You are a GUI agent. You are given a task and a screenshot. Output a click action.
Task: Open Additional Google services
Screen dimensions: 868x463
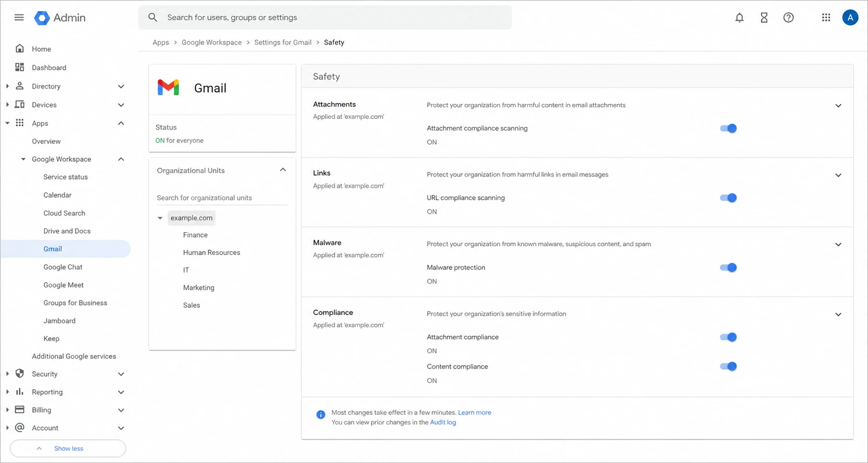(74, 356)
